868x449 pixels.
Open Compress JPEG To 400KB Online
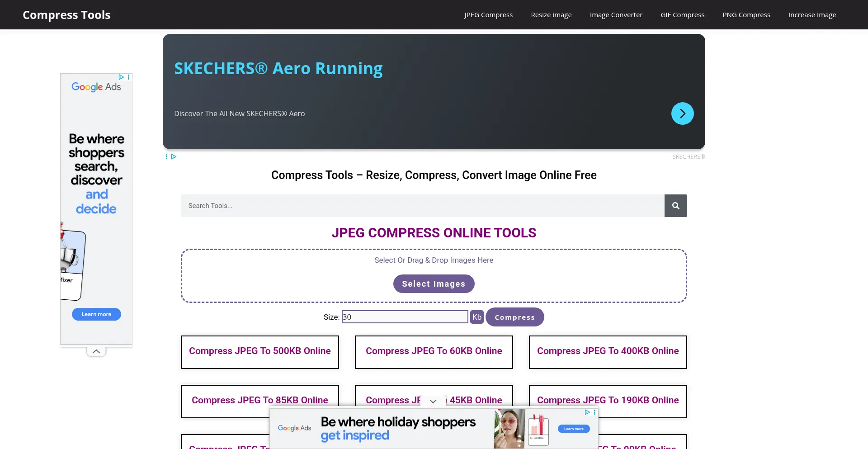pyautogui.click(x=608, y=352)
